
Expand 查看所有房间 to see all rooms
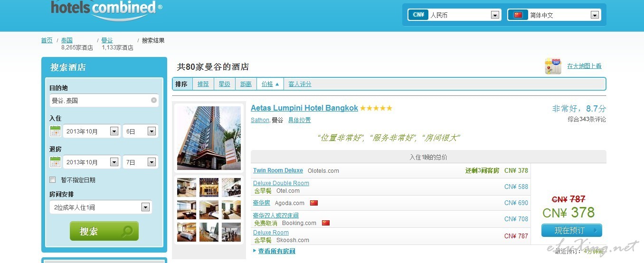(276, 251)
